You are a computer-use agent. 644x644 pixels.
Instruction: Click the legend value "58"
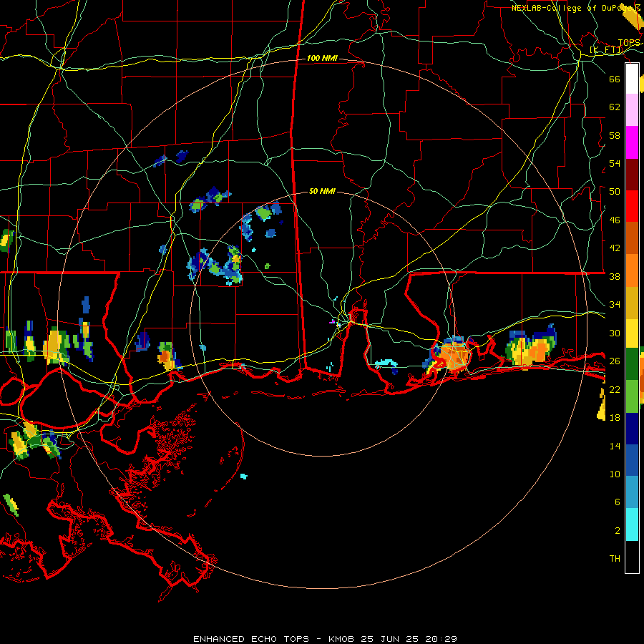[x=615, y=135]
